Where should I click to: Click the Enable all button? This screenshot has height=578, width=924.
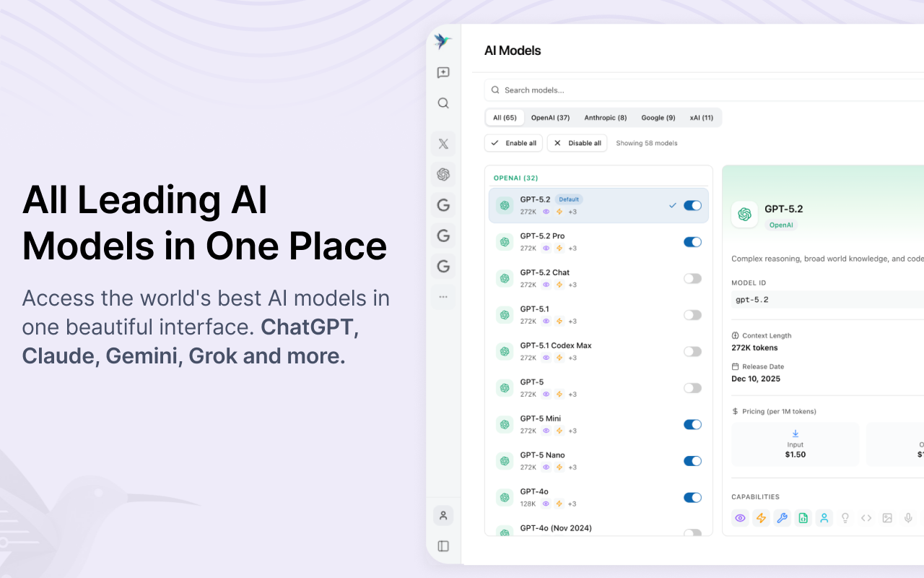coord(513,143)
